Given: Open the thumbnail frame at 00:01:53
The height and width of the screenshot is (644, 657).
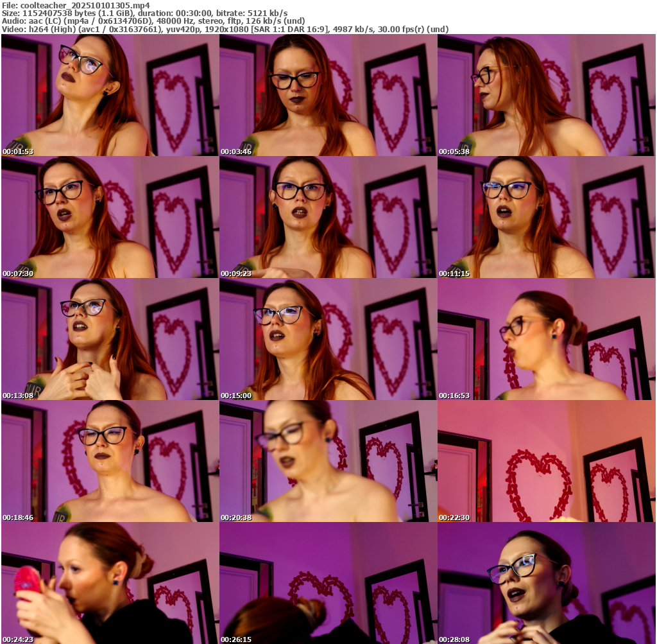Looking at the screenshot, I should (x=110, y=95).
